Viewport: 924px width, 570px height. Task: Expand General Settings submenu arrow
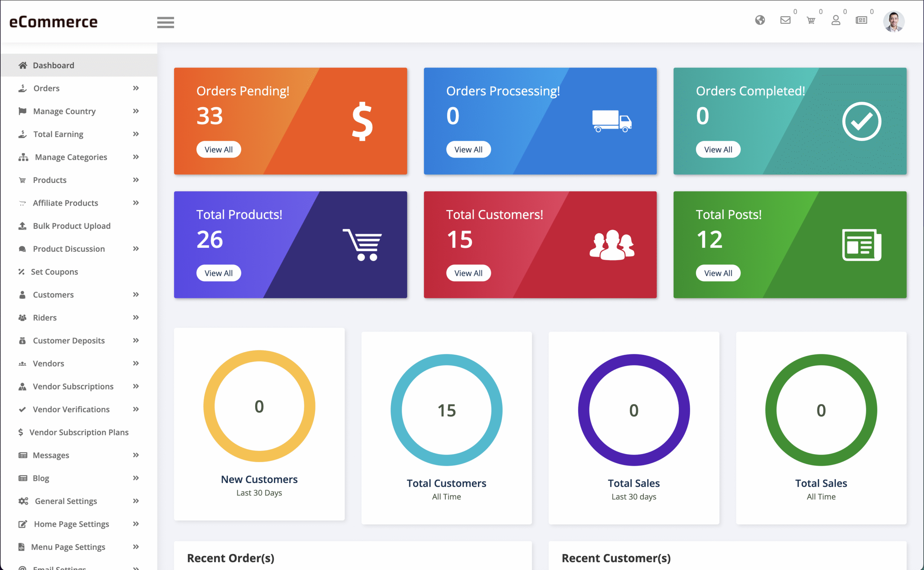pyautogui.click(x=136, y=501)
